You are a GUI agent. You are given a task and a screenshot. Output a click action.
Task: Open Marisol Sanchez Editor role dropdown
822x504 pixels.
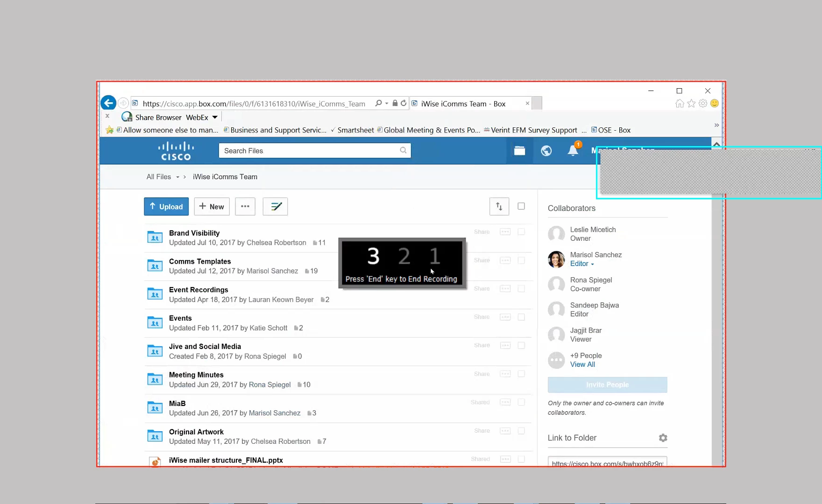582,264
